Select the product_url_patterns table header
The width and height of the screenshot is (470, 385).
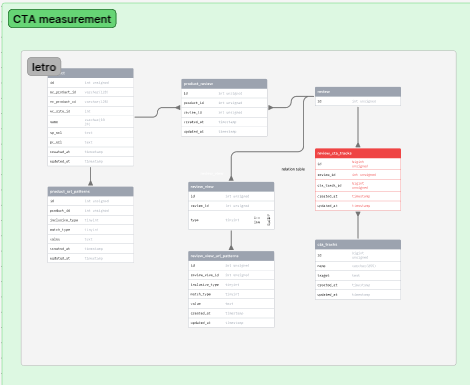tap(90, 191)
